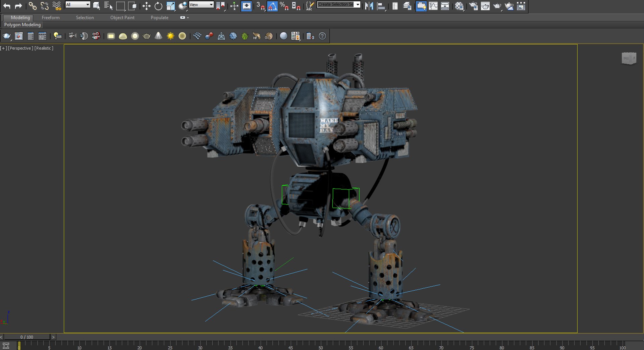Open the Mini Curve Editor toggle
This screenshot has width=644, height=350.
pyautogui.click(x=6, y=346)
